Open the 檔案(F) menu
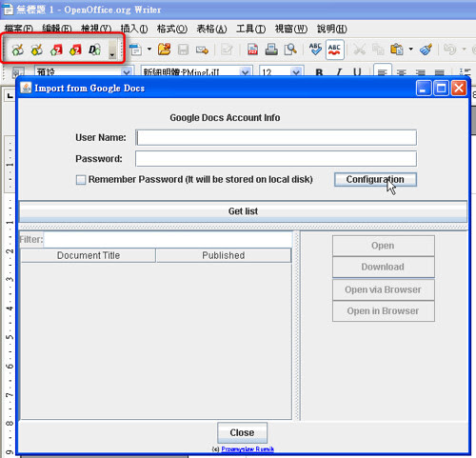Screen dimensions: 476x458 tap(19, 29)
